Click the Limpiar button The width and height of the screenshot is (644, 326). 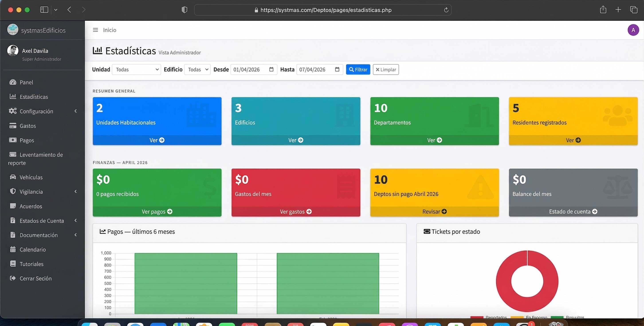tap(385, 69)
